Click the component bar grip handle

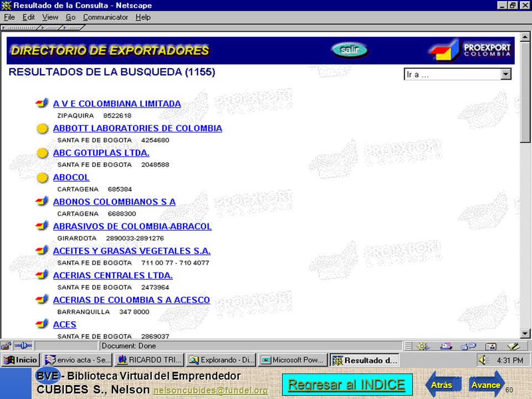pyautogui.click(x=408, y=346)
